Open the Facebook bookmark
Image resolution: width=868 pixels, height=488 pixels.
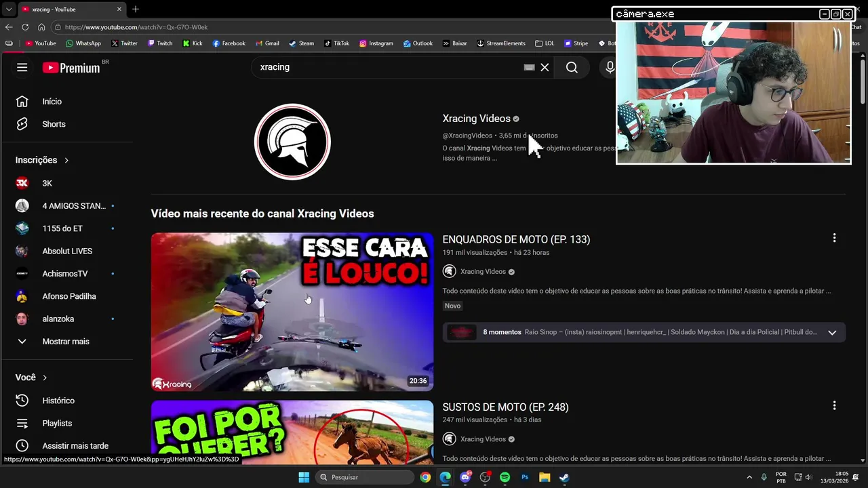(229, 43)
